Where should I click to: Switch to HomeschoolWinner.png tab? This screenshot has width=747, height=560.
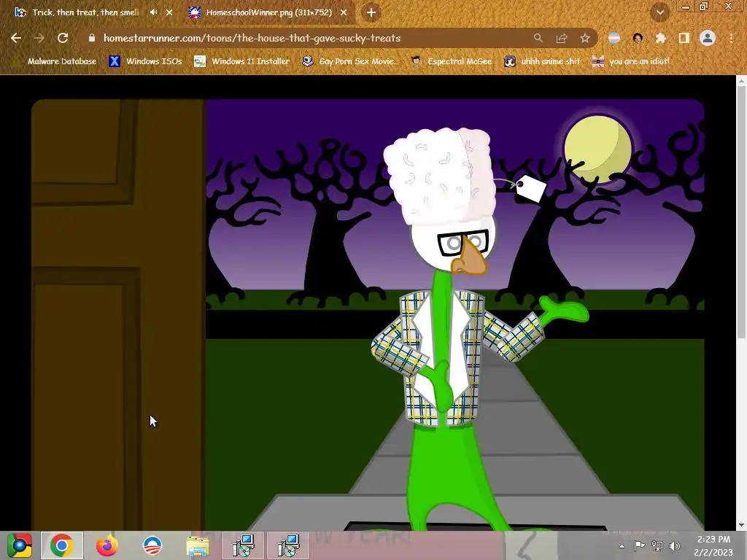(x=268, y=12)
